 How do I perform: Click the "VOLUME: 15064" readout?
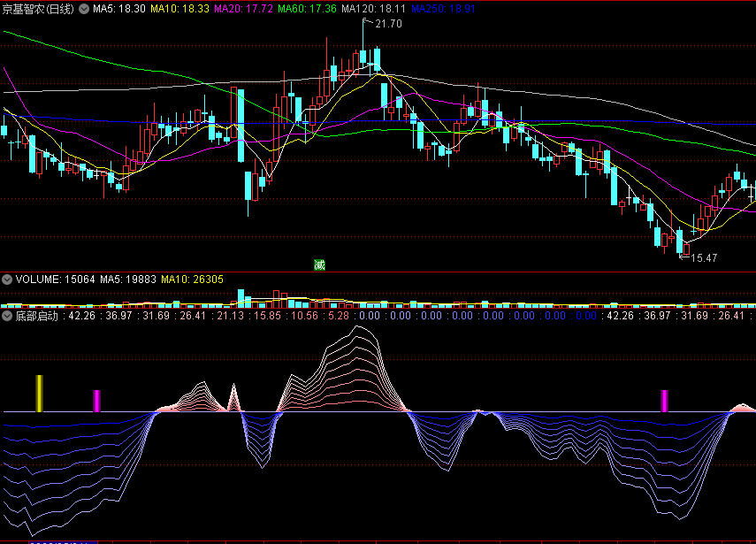pyautogui.click(x=55, y=280)
